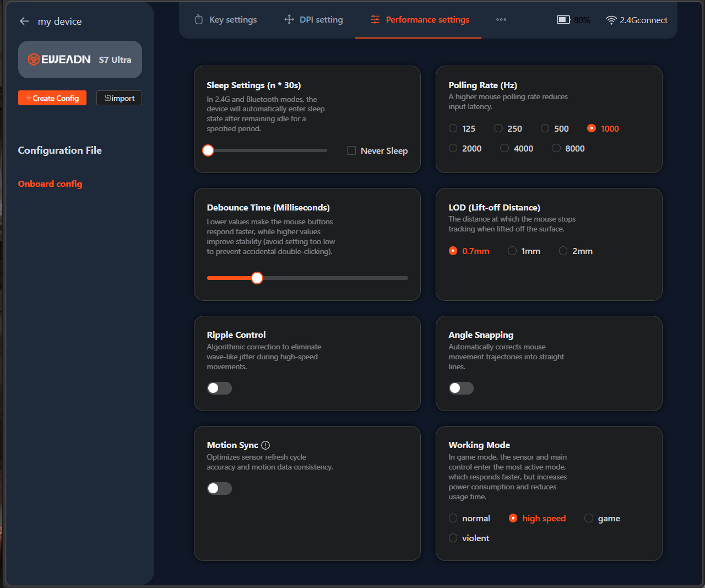This screenshot has height=588, width=705.
Task: Click the EWEADN S7 Ultra device logo
Action: tap(80, 60)
